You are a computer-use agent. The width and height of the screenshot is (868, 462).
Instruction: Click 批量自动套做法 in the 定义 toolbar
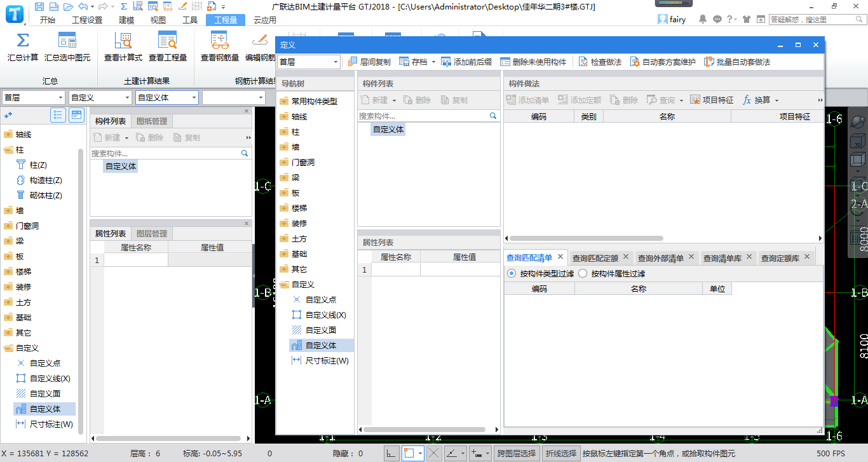[x=737, y=62]
